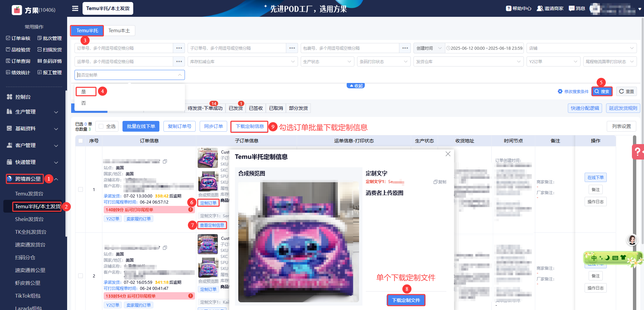
Task: Select the checkbox for order row 1
Action: (x=81, y=189)
